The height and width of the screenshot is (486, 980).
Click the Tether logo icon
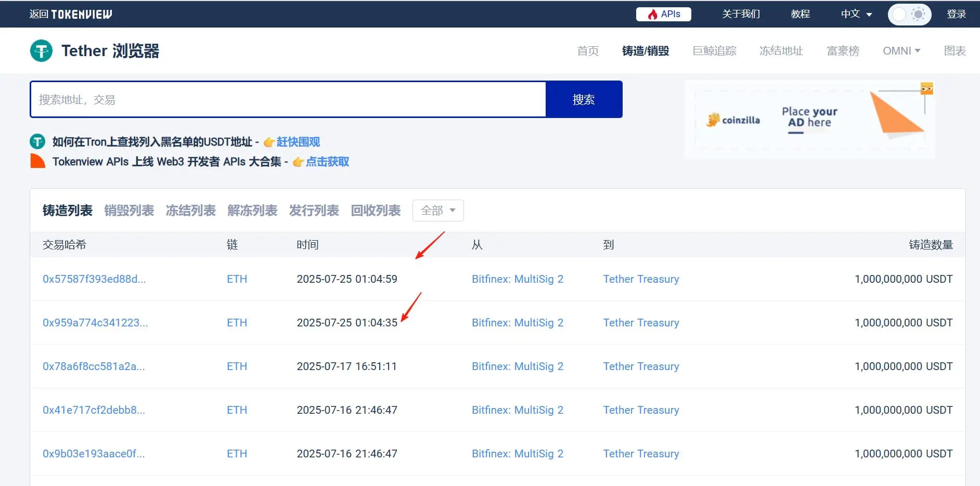41,51
